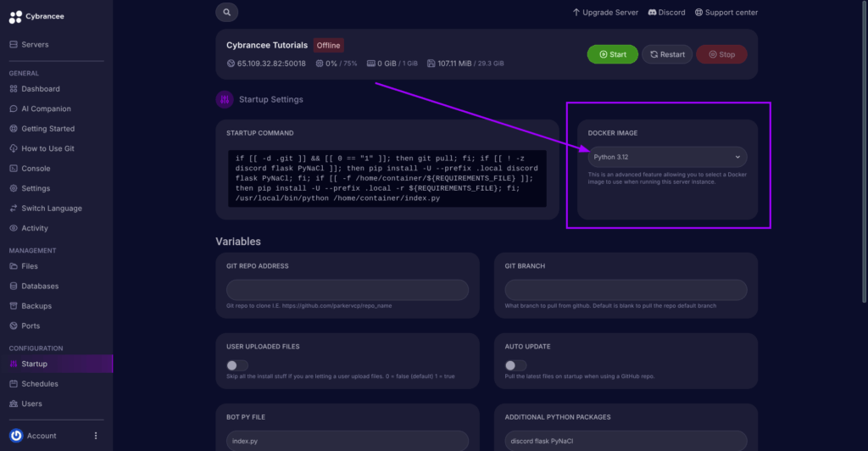Screen dimensions: 868x451
Task: Click the Support center lifebuoy icon
Action: point(698,12)
